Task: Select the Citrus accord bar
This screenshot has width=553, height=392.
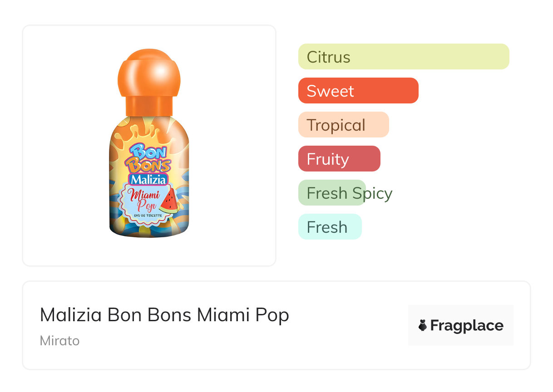Action: click(403, 57)
